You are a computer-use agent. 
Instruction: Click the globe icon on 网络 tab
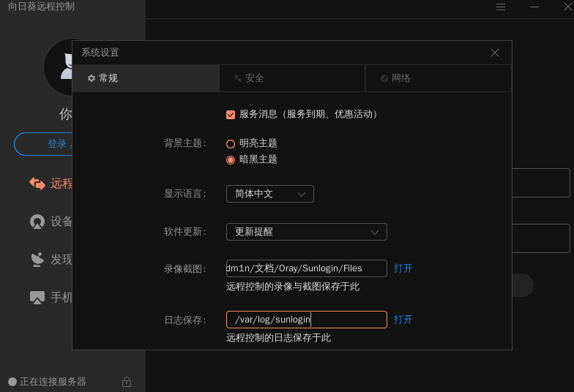tap(384, 78)
